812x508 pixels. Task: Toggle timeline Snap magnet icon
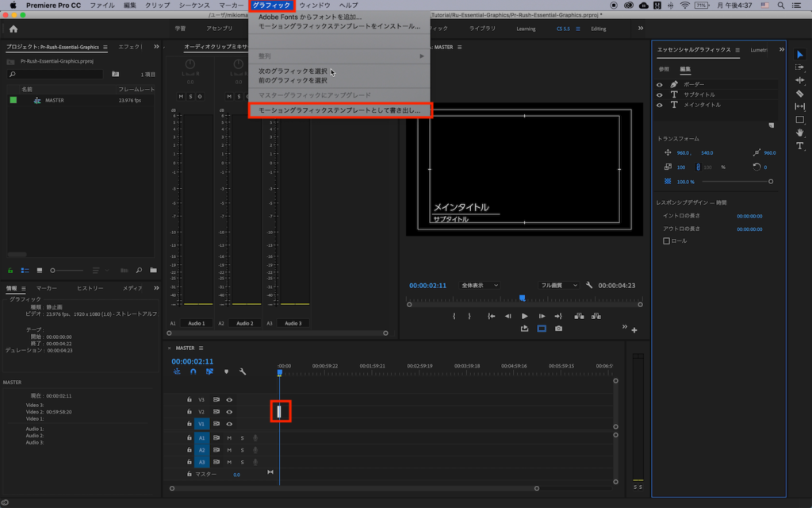click(x=193, y=371)
